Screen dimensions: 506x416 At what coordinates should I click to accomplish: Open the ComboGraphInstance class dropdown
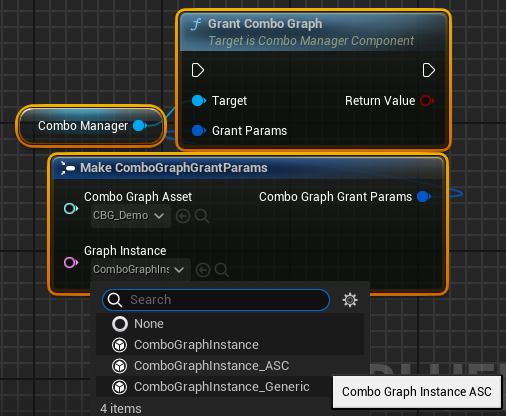coord(141,269)
